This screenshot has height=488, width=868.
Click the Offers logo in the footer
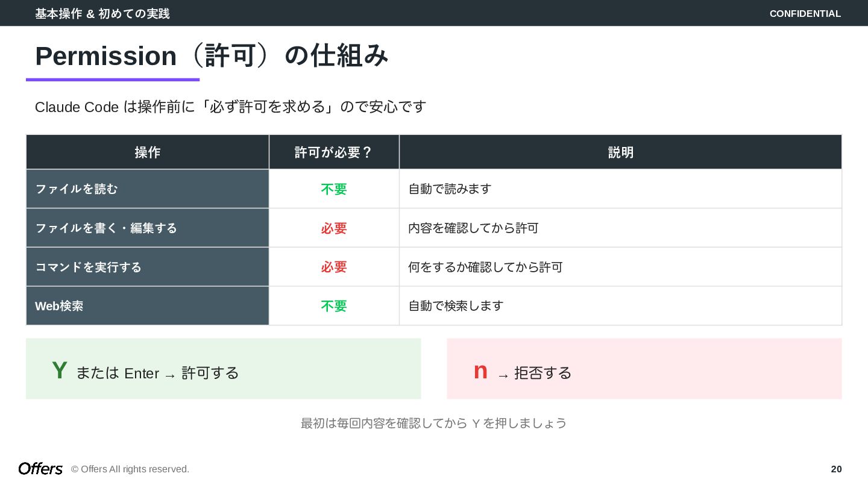click(40, 469)
